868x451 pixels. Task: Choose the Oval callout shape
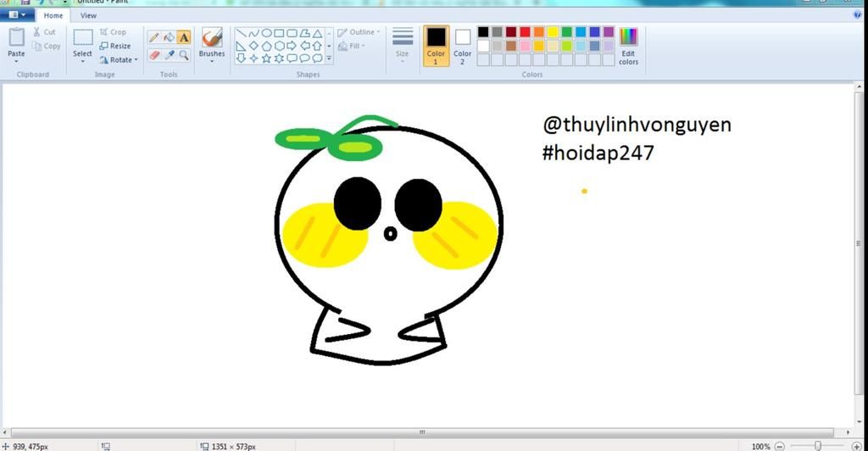pyautogui.click(x=304, y=58)
